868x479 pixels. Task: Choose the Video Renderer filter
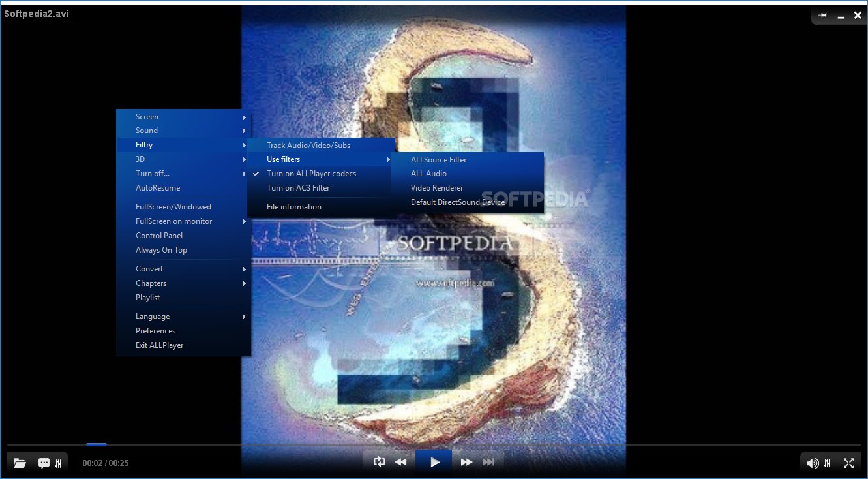tap(467, 188)
